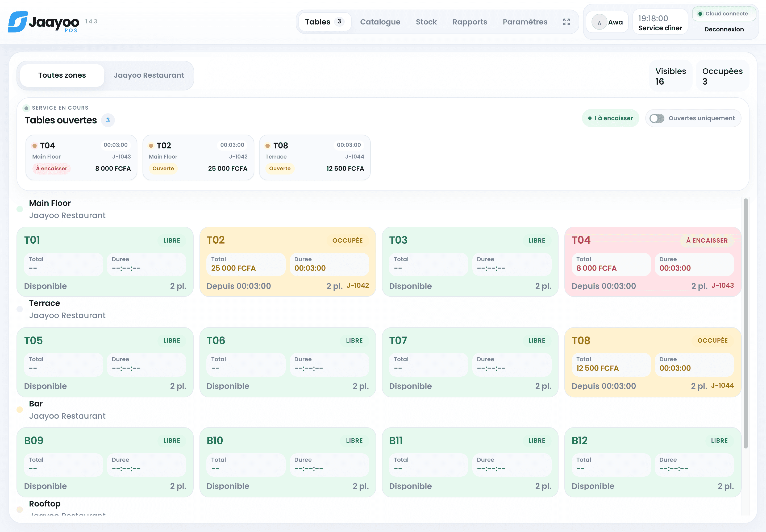Toggle Ouvertes uniquement switch
766x532 pixels.
coord(657,118)
